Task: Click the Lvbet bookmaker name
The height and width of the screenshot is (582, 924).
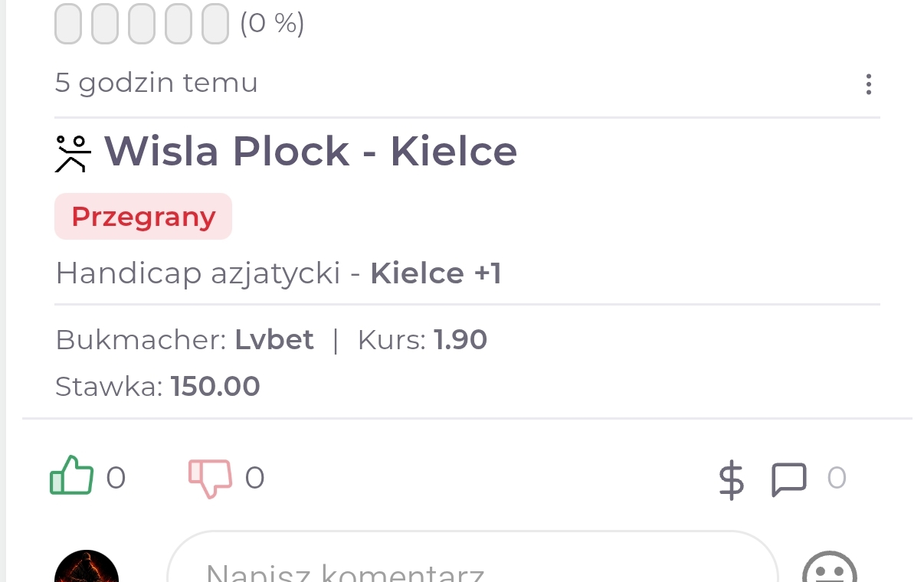Action: tap(274, 339)
